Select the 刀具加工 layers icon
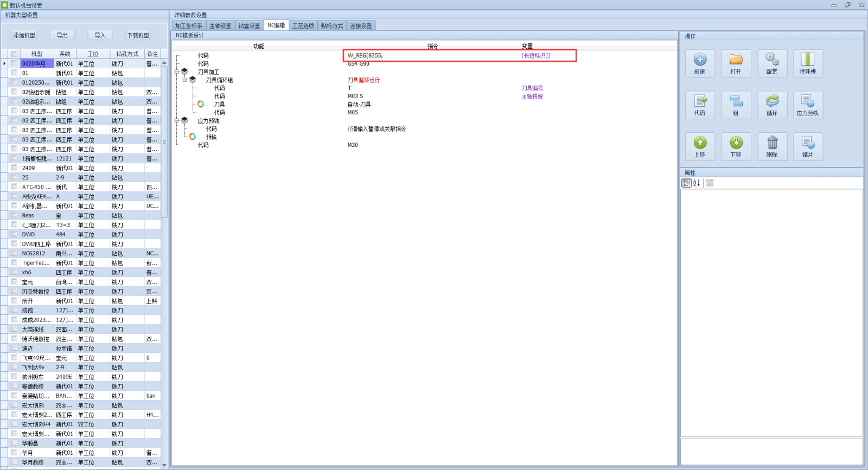The width and height of the screenshot is (868, 470). click(184, 72)
